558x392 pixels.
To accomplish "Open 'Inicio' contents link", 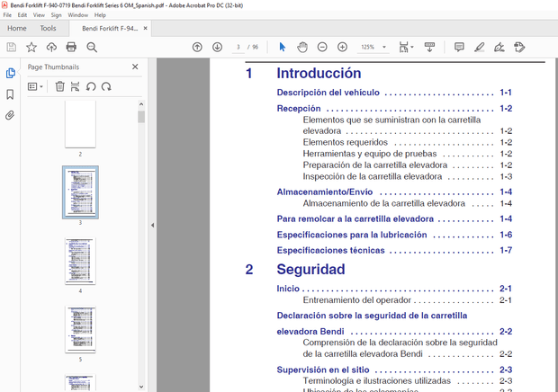I will [288, 289].
